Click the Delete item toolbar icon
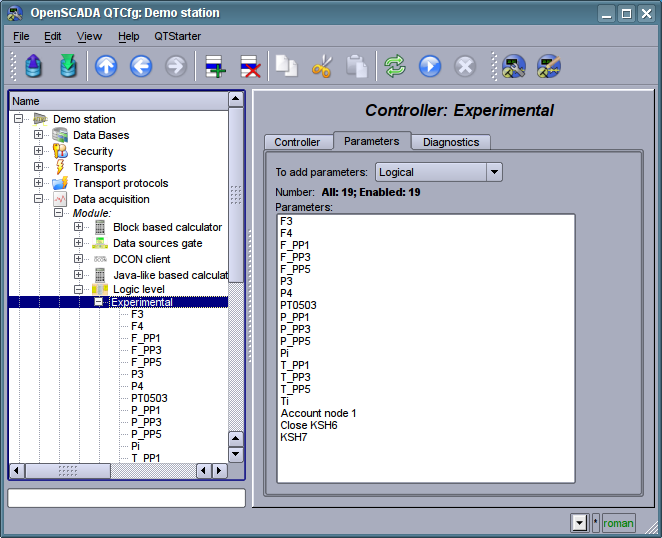Screen dimensions: 662x538 tap(250, 66)
